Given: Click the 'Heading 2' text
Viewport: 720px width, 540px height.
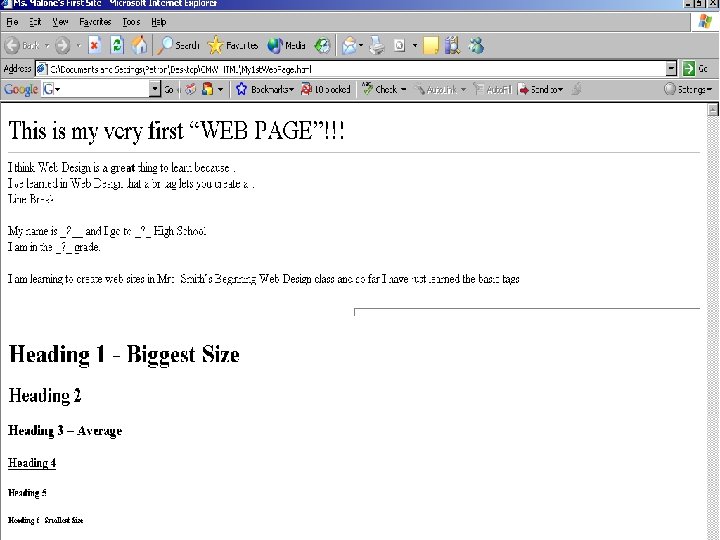Looking at the screenshot, I should 45,395.
